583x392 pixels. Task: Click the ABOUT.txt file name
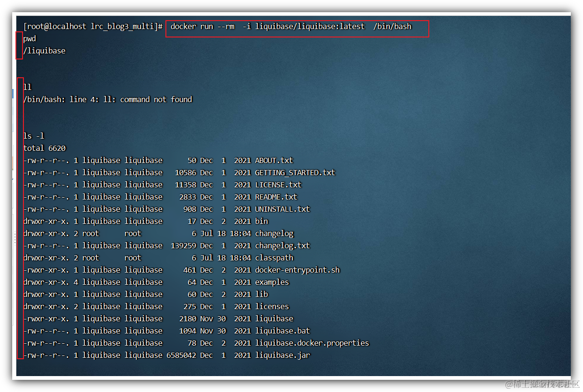(274, 160)
